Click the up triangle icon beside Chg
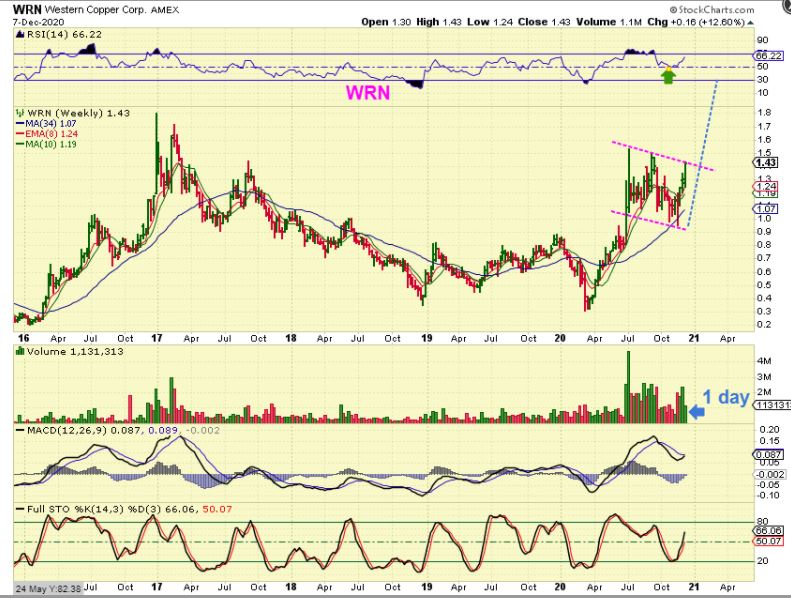 pos(751,23)
